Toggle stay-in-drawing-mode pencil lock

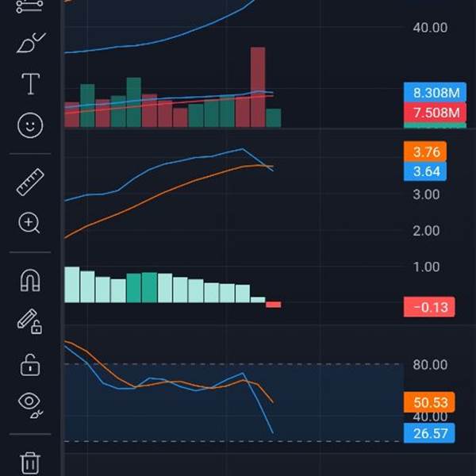[30, 322]
